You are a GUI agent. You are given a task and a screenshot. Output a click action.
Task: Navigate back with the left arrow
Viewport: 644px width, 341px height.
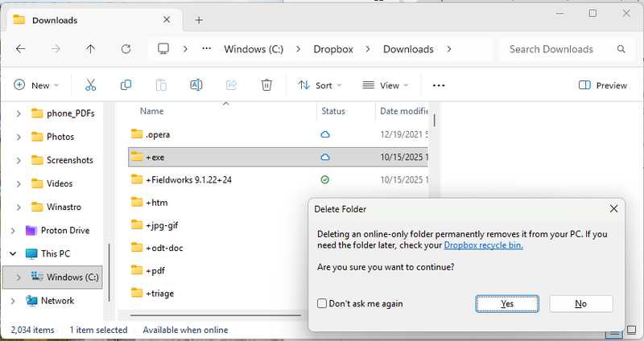click(20, 49)
